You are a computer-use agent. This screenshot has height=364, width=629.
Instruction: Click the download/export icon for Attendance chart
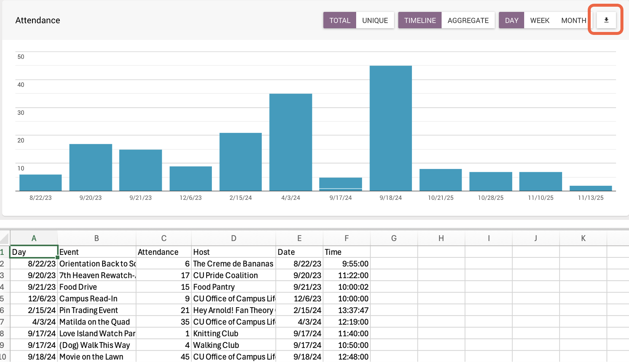coord(606,20)
